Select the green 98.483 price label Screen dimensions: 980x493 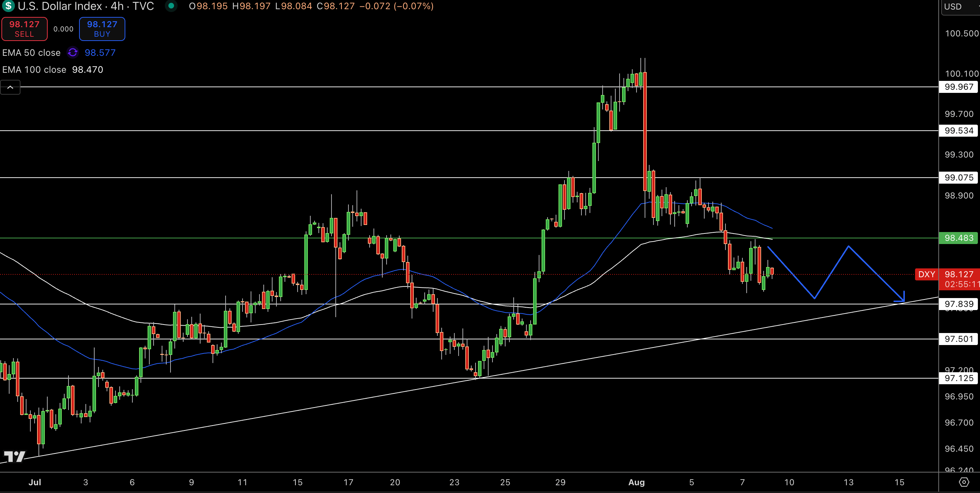[959, 238]
